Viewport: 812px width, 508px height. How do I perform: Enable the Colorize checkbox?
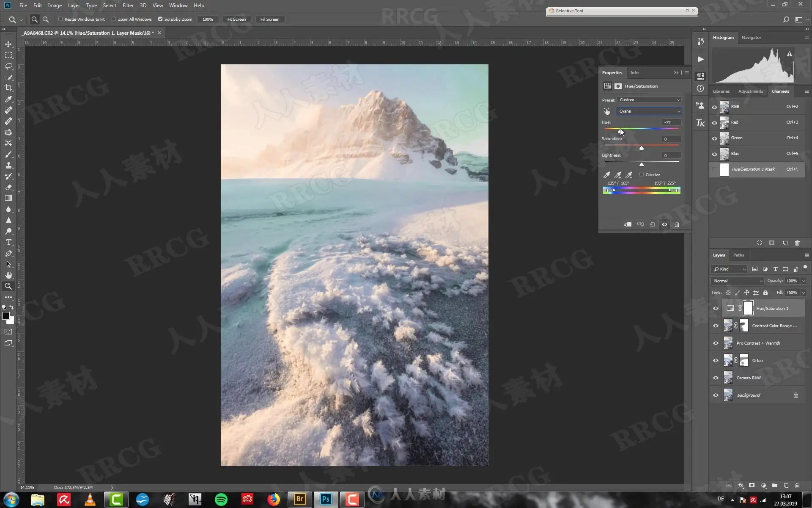642,174
